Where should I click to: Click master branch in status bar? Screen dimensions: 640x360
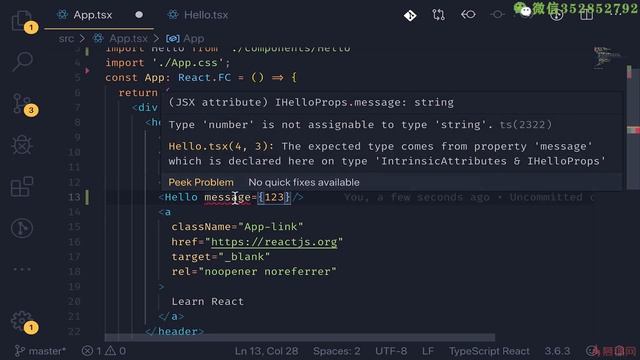coord(40,351)
